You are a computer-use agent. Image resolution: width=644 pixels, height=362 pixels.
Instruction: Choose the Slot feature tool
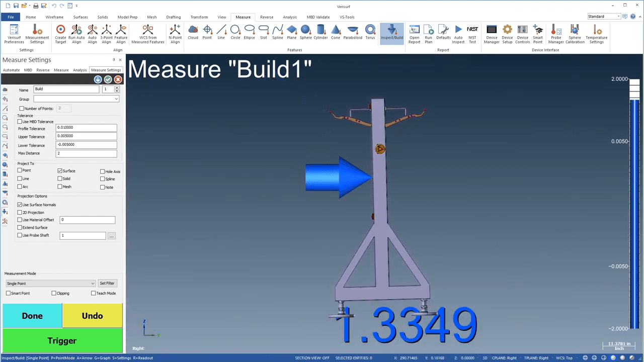264,32
